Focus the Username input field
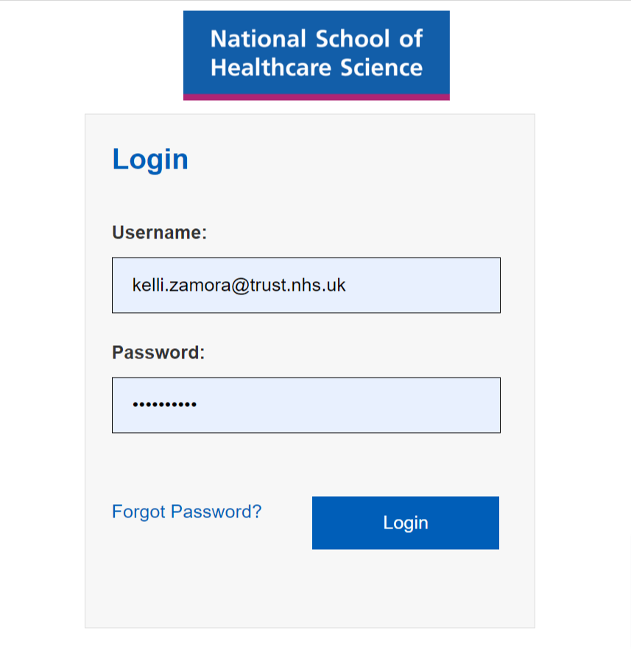This screenshot has width=631, height=672. (x=306, y=286)
